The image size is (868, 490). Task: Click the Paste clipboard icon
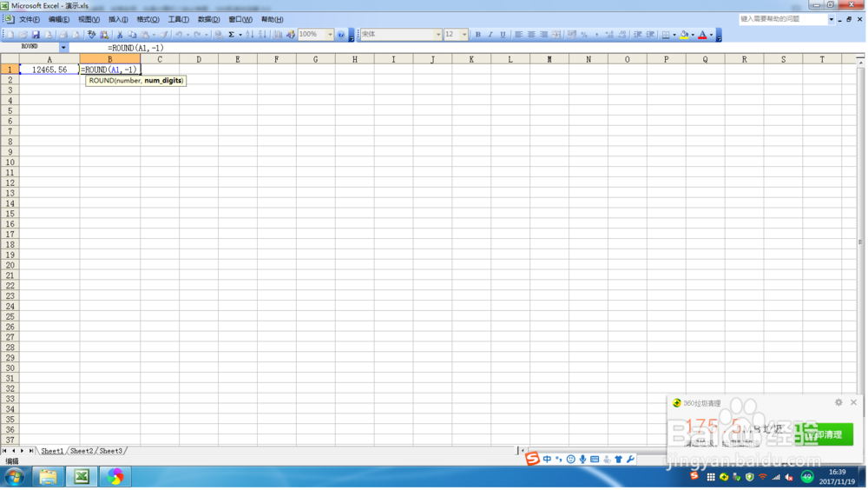145,35
